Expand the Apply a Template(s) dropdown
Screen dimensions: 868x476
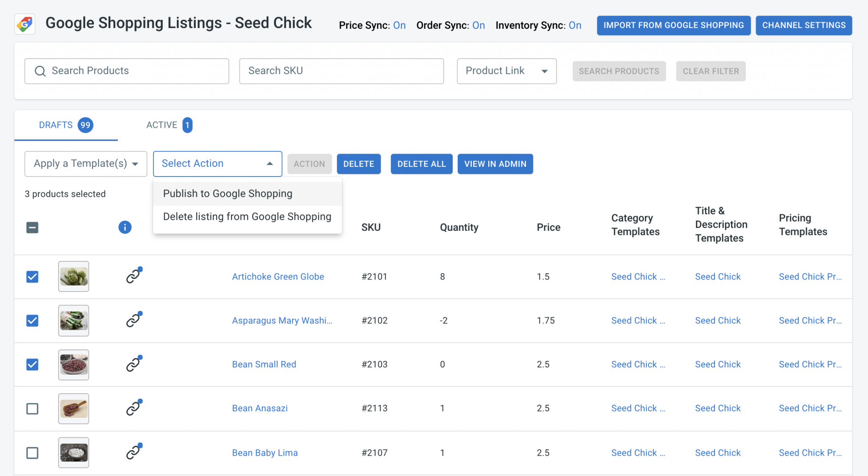(86, 164)
